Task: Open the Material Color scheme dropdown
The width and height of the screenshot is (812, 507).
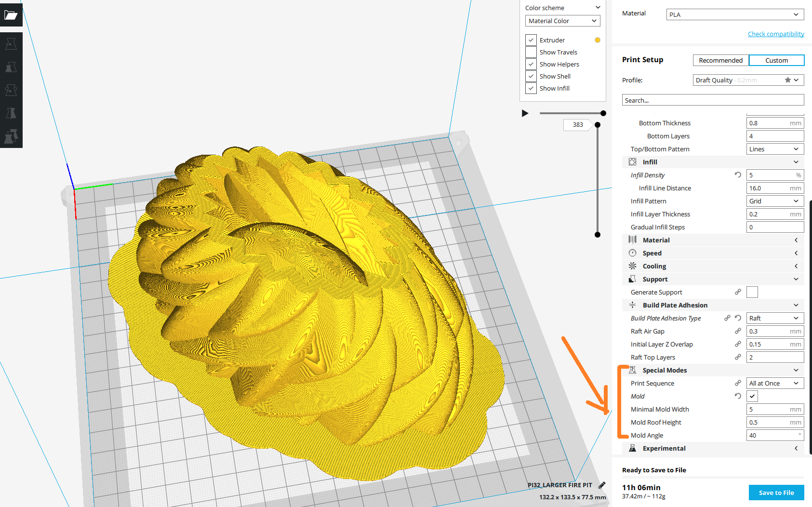Action: [562, 21]
